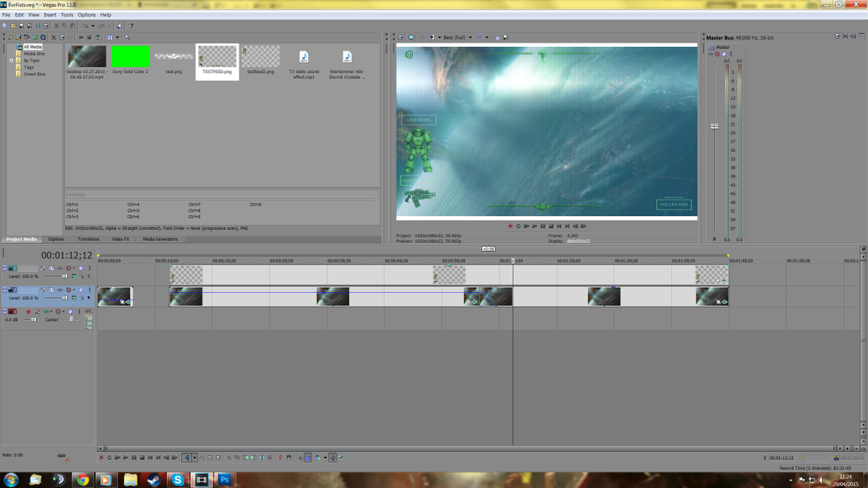Switch to the Transitions tab

coord(88,239)
